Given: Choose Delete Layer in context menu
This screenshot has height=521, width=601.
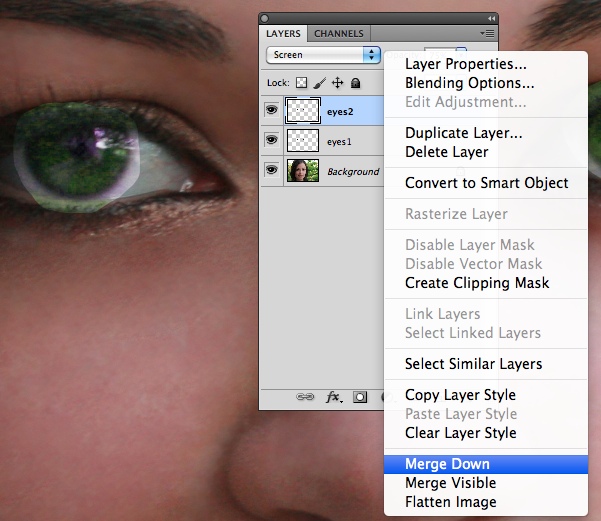Looking at the screenshot, I should click(486, 152).
